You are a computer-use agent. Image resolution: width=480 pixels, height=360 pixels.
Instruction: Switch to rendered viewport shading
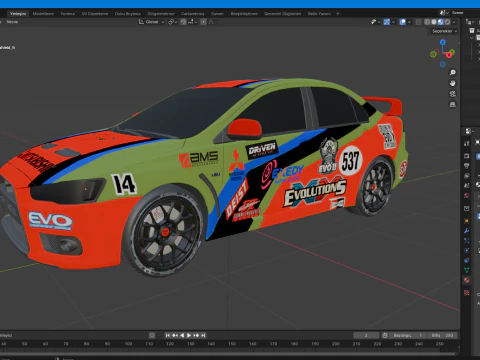[x=447, y=22]
